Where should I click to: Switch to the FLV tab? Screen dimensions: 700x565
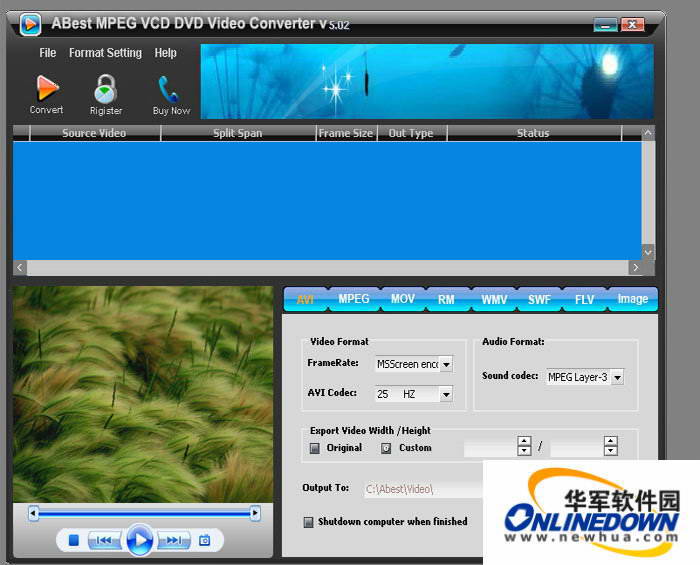pos(584,299)
